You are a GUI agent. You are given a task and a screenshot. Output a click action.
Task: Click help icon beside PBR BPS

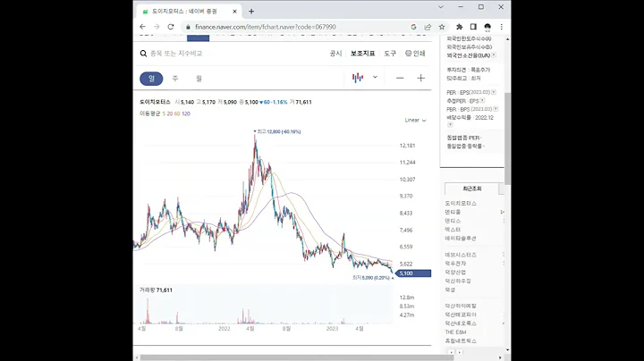(496, 109)
